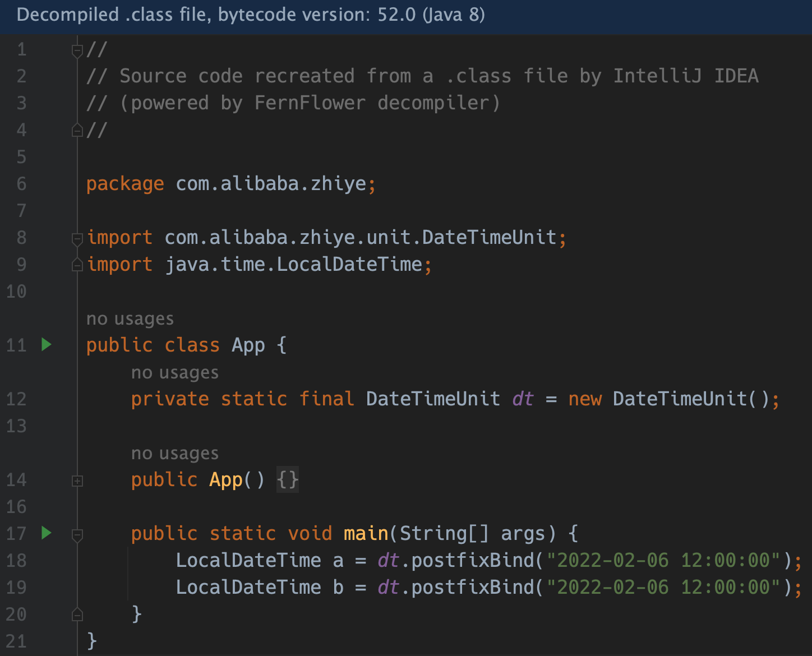Click 'no usages' hint above class App
812x656 pixels.
(130, 318)
